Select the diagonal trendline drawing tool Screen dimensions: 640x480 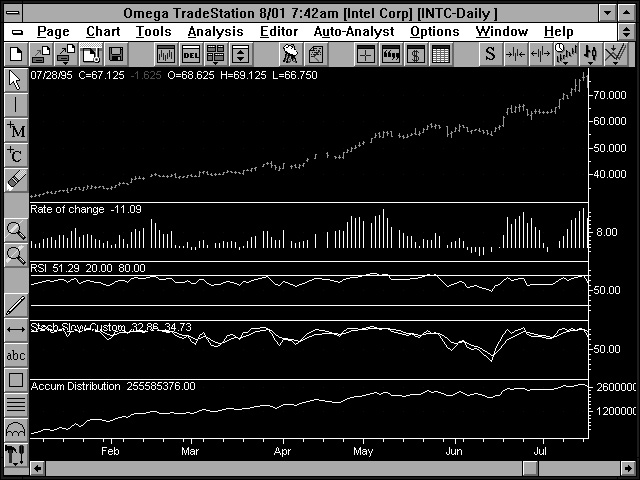(x=15, y=305)
